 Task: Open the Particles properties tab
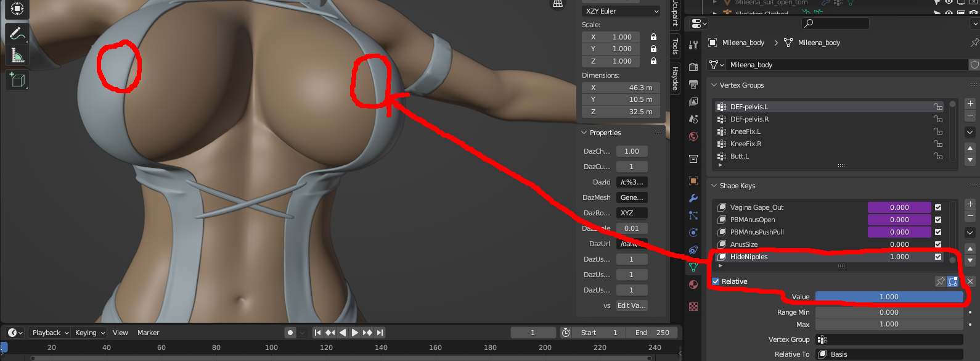click(693, 215)
